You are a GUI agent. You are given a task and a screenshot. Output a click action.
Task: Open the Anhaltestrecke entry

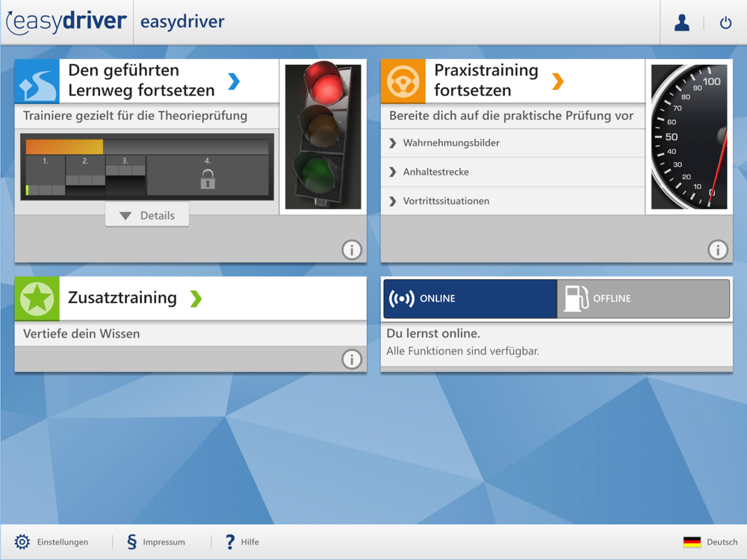click(x=512, y=172)
